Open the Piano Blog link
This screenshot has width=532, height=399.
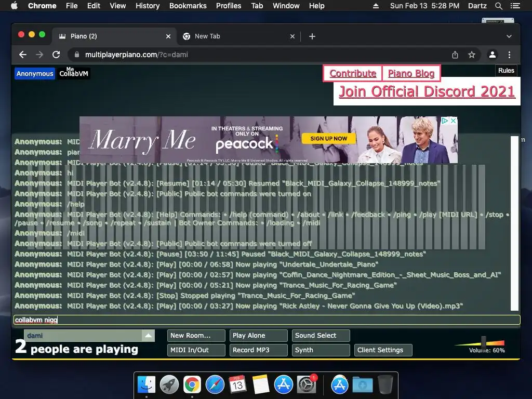411,73
